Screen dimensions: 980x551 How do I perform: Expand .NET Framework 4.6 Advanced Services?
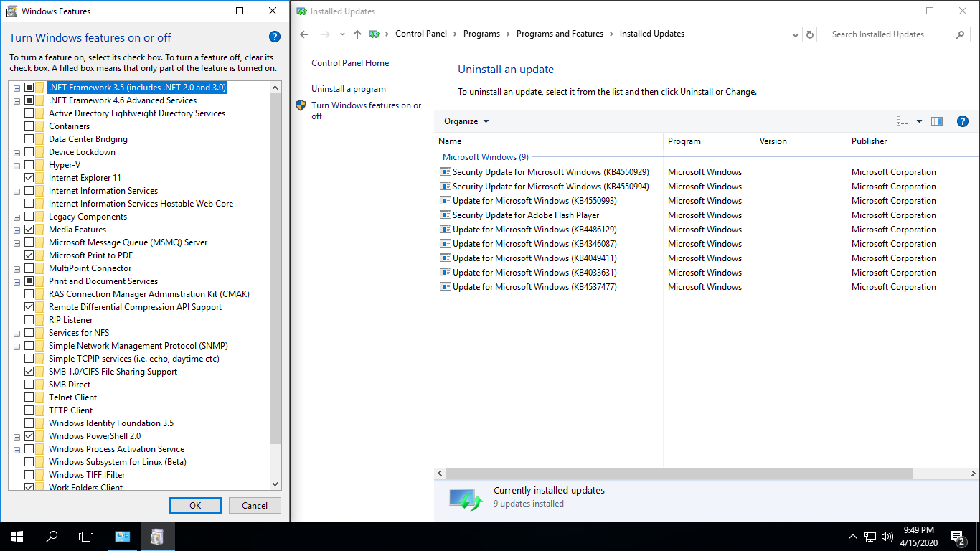pos(17,101)
